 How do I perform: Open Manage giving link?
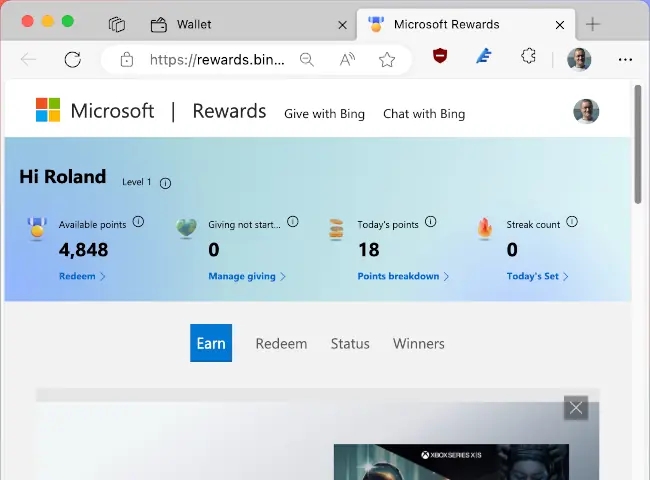[x=247, y=276]
